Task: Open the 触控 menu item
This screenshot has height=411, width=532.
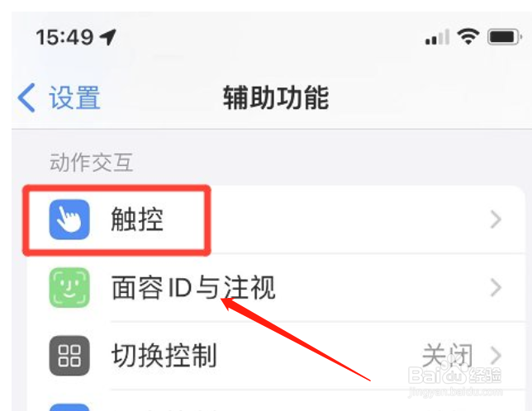Action: click(276, 220)
